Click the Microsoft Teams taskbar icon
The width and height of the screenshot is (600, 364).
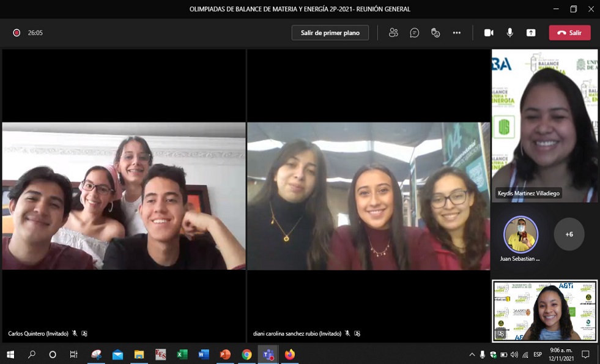pos(268,355)
